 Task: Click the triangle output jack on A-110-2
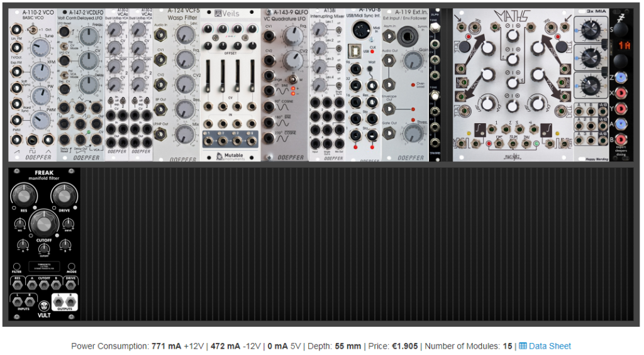[48, 139]
